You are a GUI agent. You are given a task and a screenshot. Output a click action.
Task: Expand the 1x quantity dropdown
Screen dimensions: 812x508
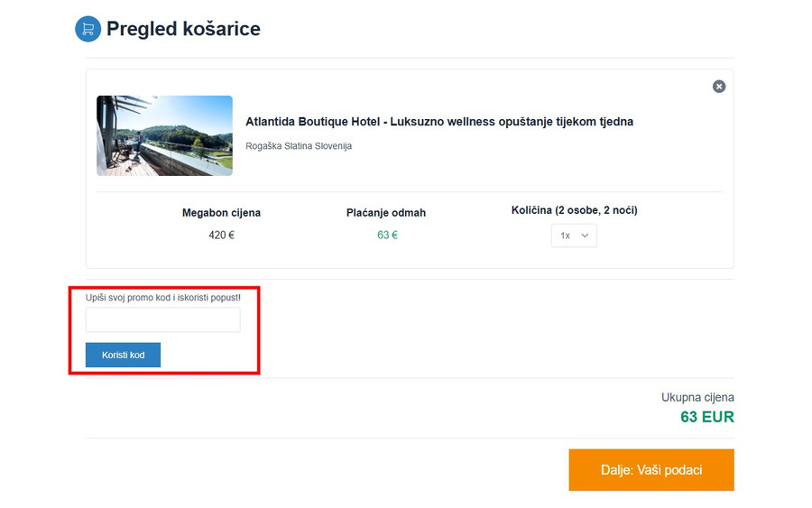[x=574, y=236]
